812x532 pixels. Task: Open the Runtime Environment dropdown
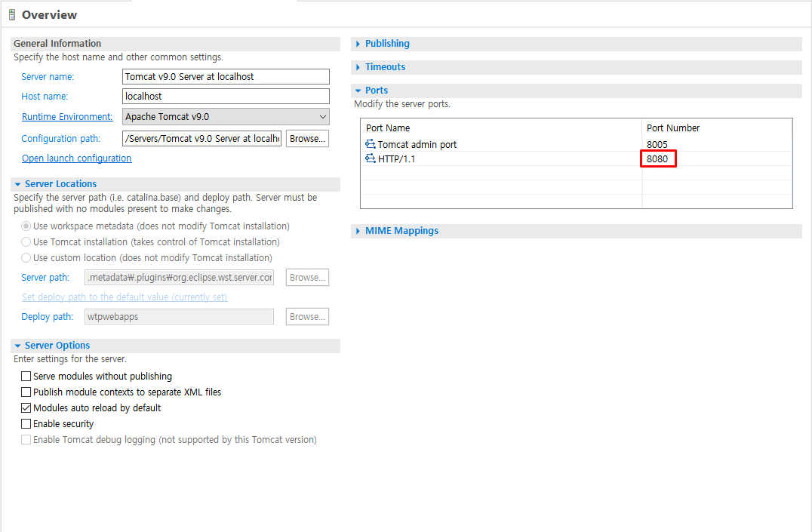click(226, 116)
